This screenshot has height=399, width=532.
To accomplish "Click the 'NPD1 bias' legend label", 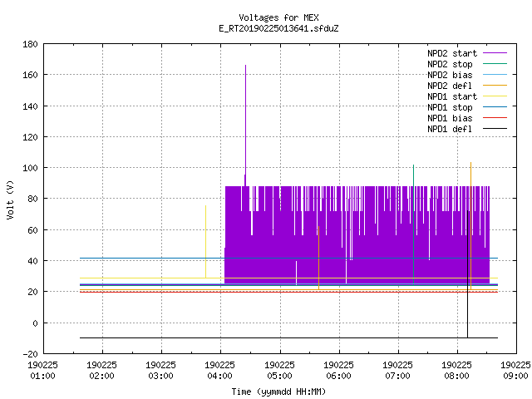I will coord(450,118).
